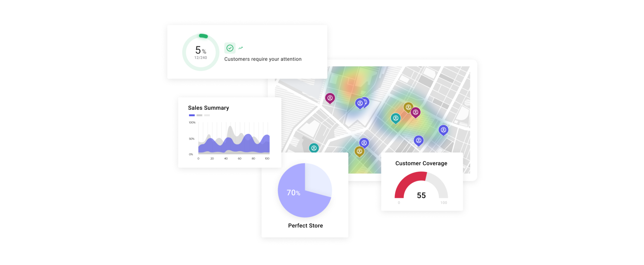Click the '70%' text on pie chart
The width and height of the screenshot is (644, 265).
coord(293,193)
